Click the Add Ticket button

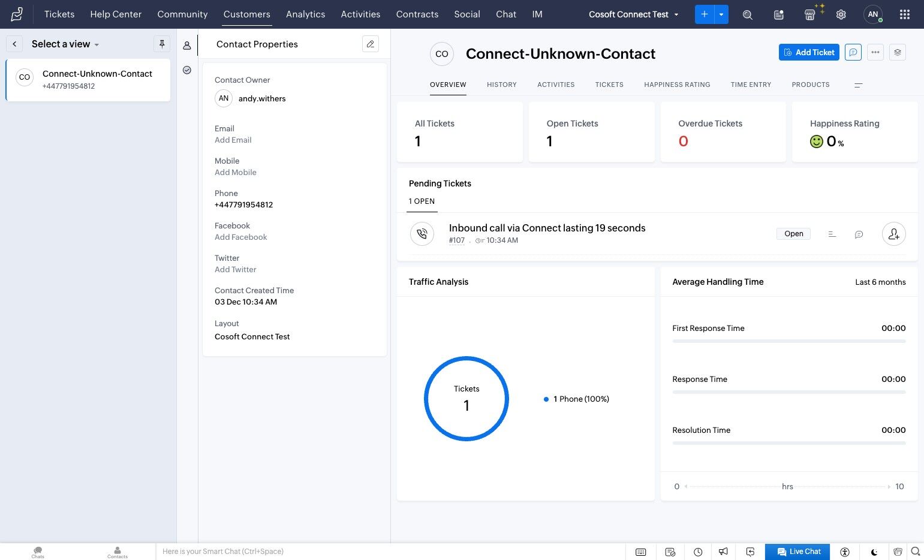pos(809,52)
